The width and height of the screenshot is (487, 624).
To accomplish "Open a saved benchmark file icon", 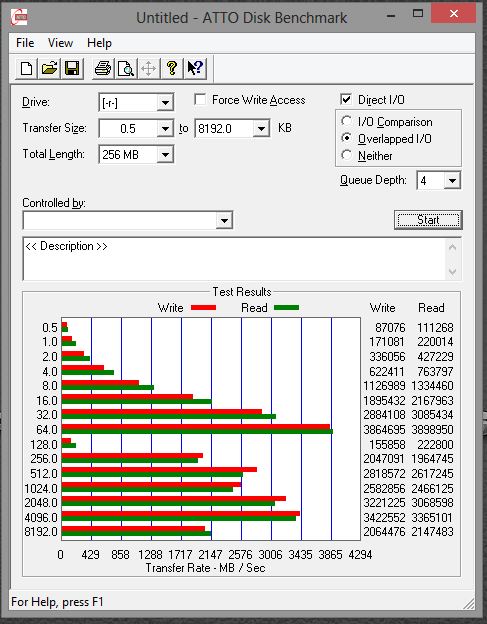I will click(x=49, y=68).
